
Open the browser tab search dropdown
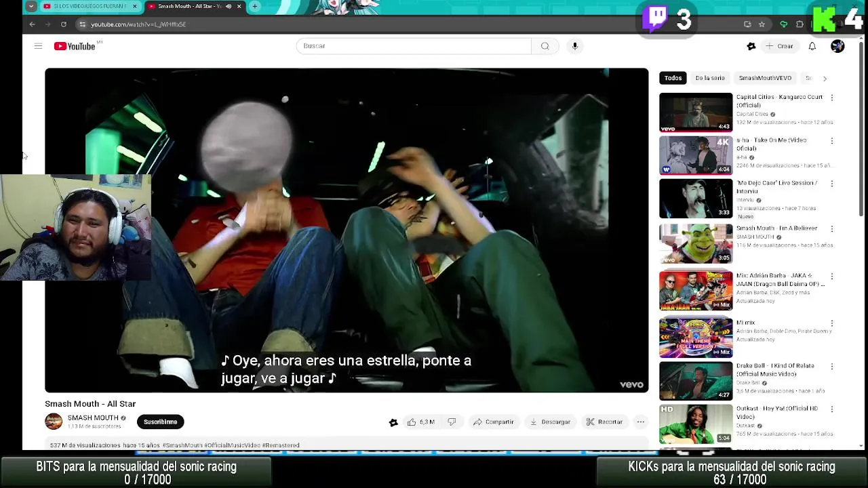(x=31, y=6)
